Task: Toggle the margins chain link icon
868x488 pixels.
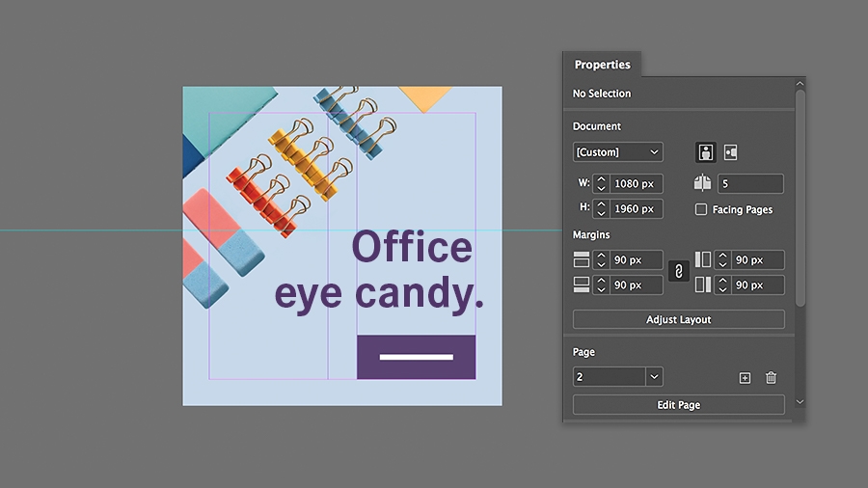Action: click(x=679, y=271)
